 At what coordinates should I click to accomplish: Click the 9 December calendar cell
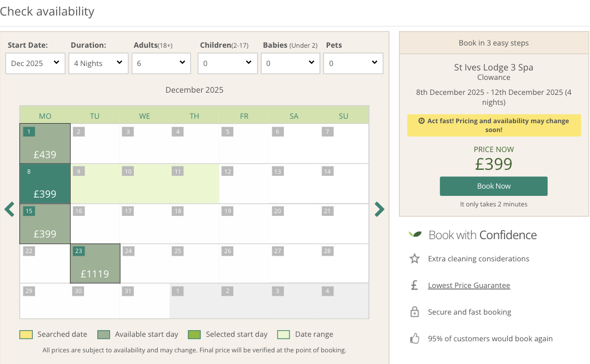tap(95, 184)
